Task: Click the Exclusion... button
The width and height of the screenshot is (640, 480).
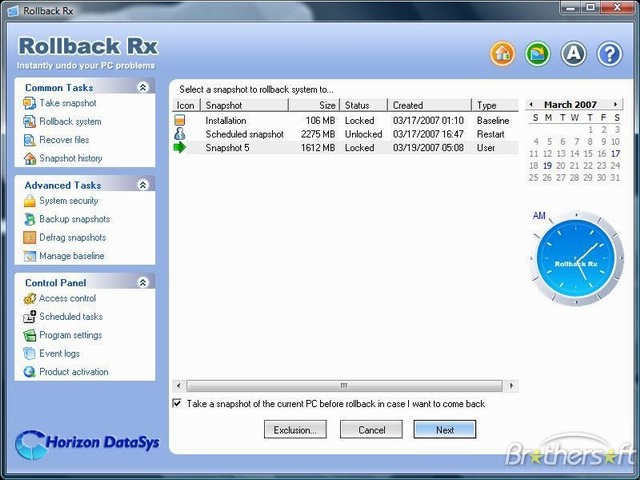Action: tap(295, 430)
